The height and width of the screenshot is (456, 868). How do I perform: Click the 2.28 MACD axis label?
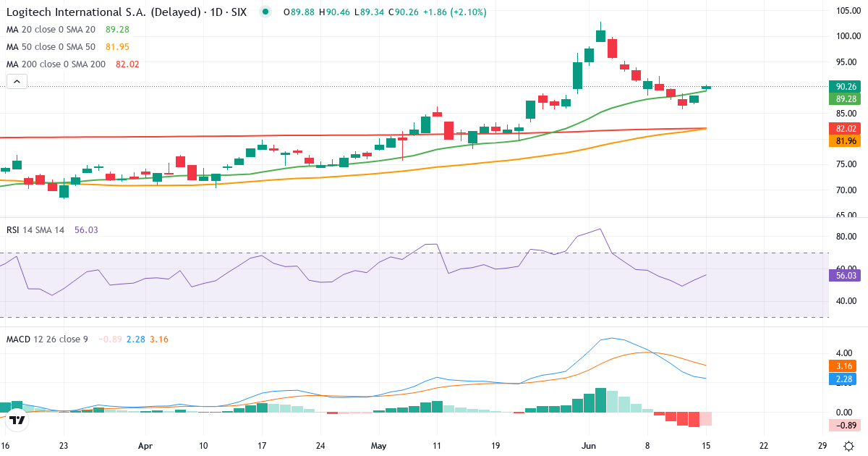coord(844,379)
